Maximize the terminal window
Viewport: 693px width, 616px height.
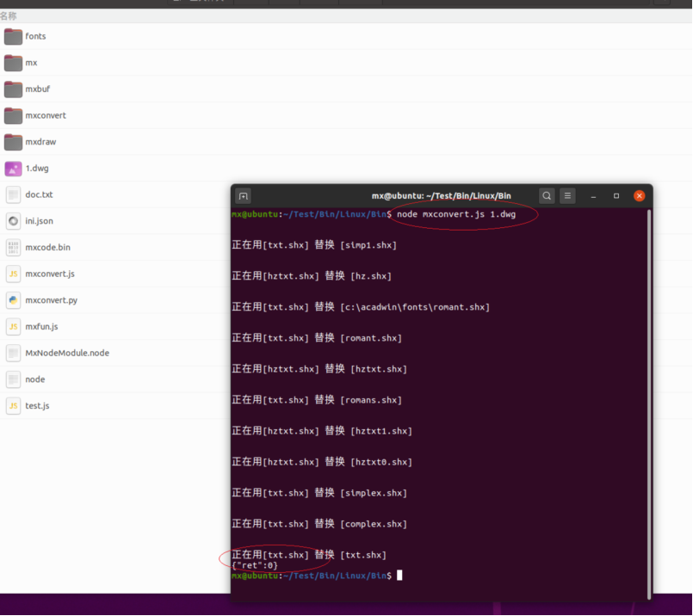tap(616, 196)
